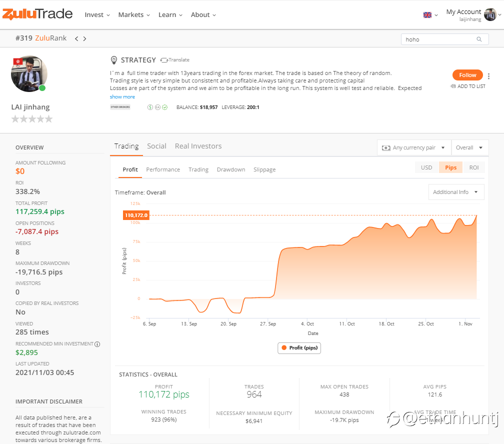Click the ROI 338.2% value
Viewport: 504px width, 444px height.
click(x=27, y=191)
